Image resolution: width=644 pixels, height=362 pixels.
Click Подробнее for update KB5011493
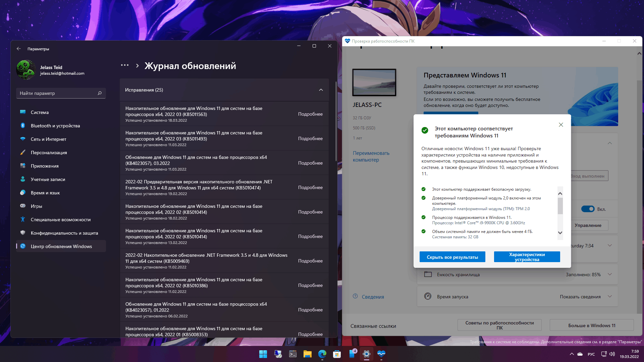click(310, 138)
